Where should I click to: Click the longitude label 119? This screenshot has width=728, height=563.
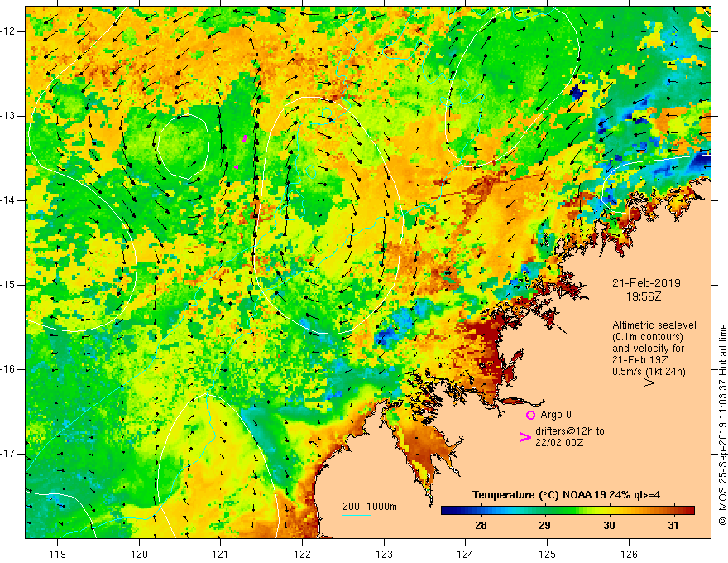(58, 554)
